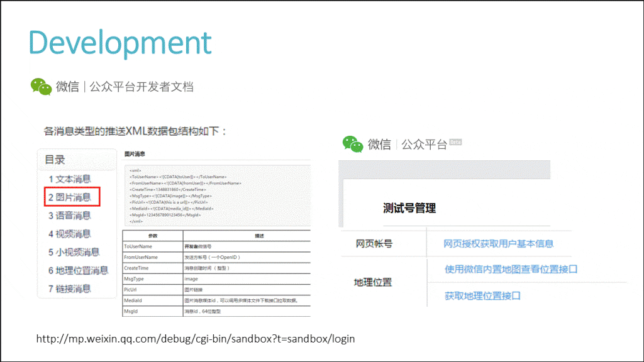Go to 3 语音消息 in the contents
This screenshot has width=644, height=362.
pos(69,216)
